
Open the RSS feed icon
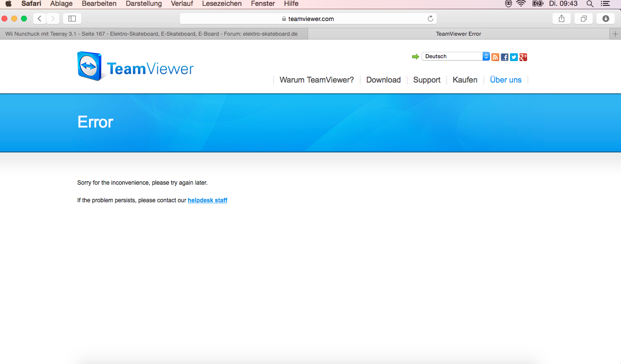pos(495,57)
